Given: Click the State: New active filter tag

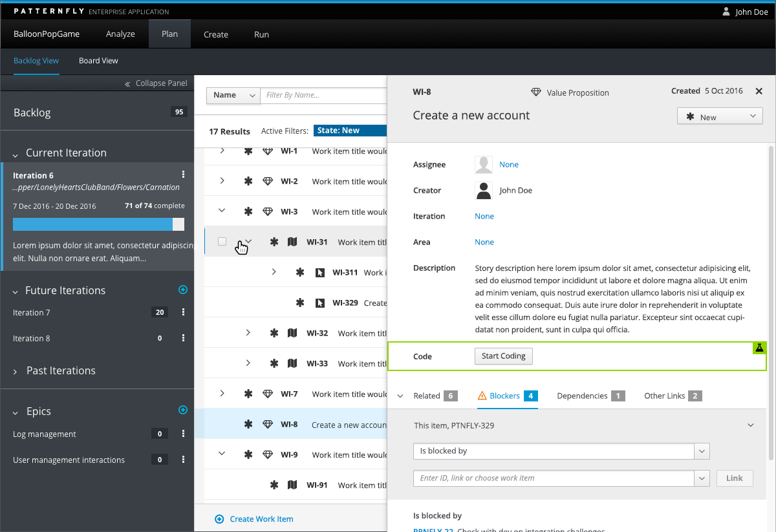Looking at the screenshot, I should 350,131.
